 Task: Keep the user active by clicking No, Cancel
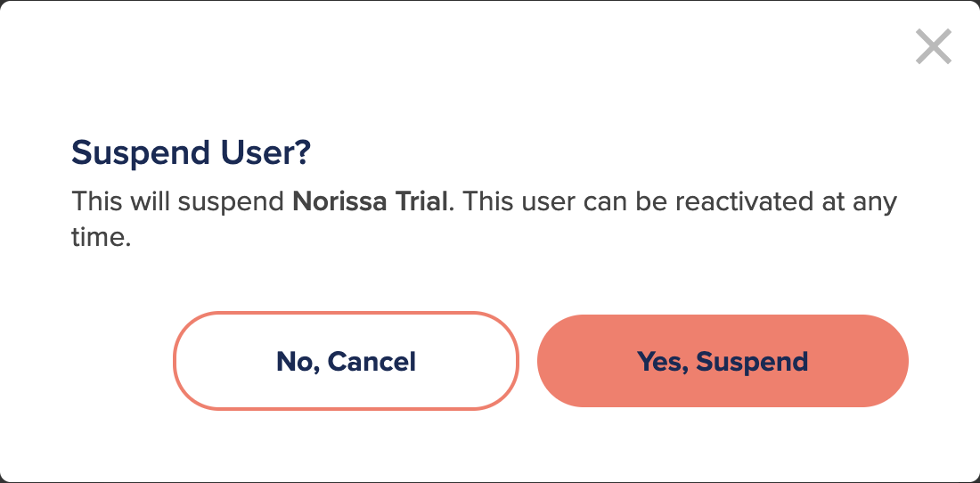tap(346, 361)
